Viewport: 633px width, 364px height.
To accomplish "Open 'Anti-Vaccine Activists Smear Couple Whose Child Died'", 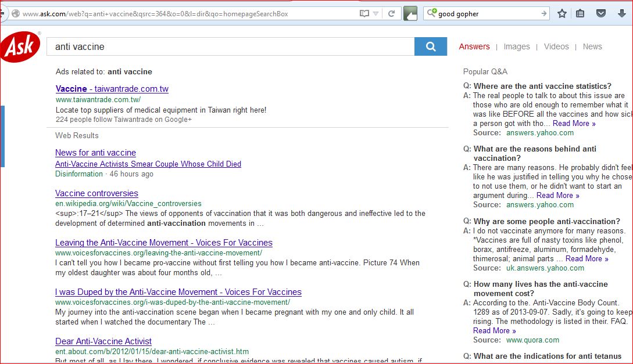I will pos(148,164).
